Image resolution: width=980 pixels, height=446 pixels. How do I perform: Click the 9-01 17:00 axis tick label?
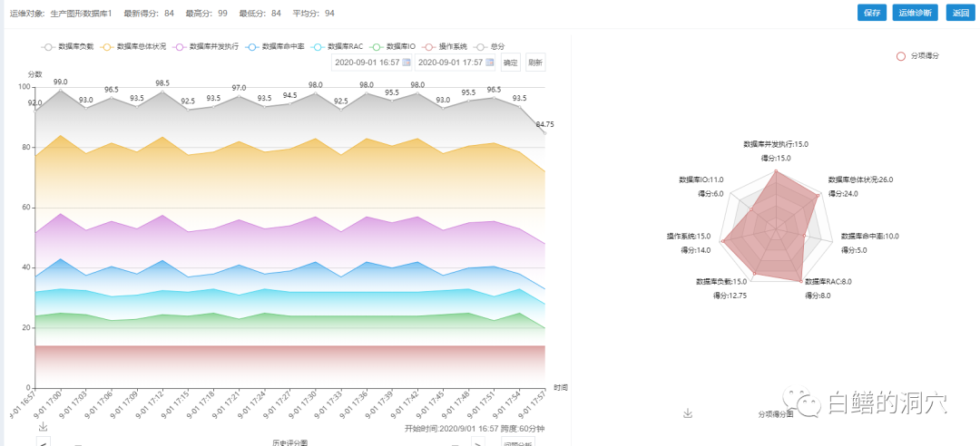pos(48,405)
